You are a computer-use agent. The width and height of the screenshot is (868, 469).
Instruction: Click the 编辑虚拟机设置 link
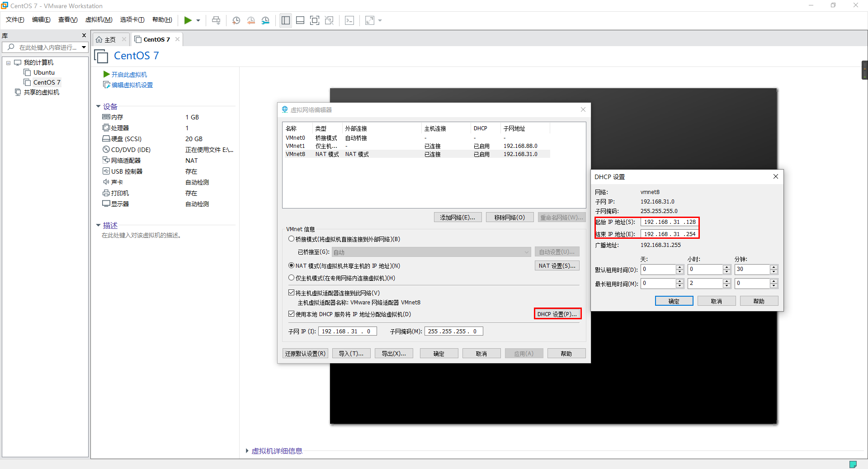(x=132, y=85)
